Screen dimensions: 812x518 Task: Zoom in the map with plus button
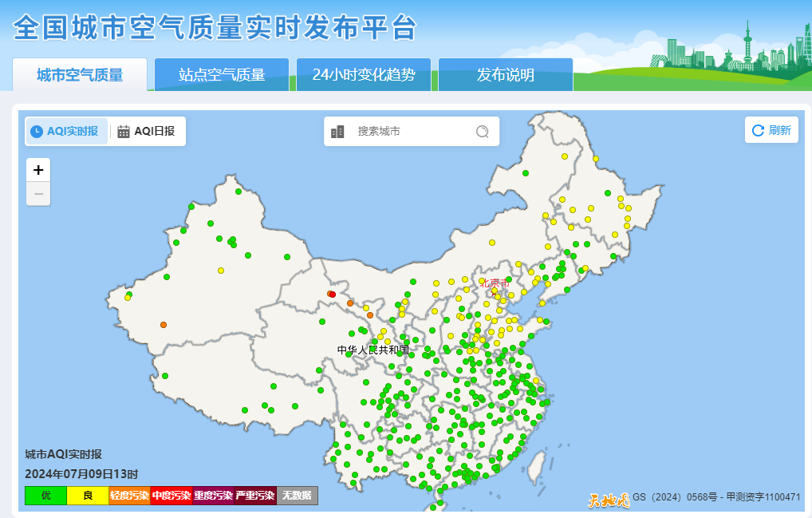click(x=38, y=170)
